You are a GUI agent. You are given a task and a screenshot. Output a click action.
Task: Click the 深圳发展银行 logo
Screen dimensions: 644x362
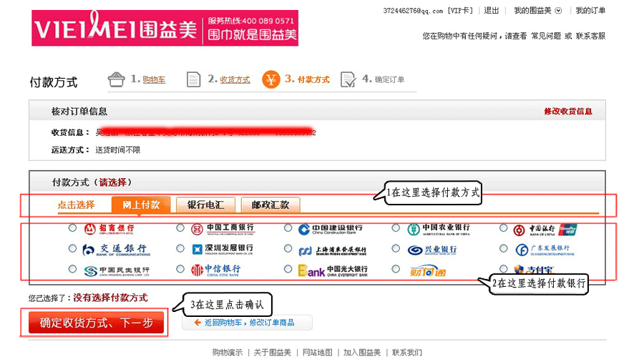[223, 249]
